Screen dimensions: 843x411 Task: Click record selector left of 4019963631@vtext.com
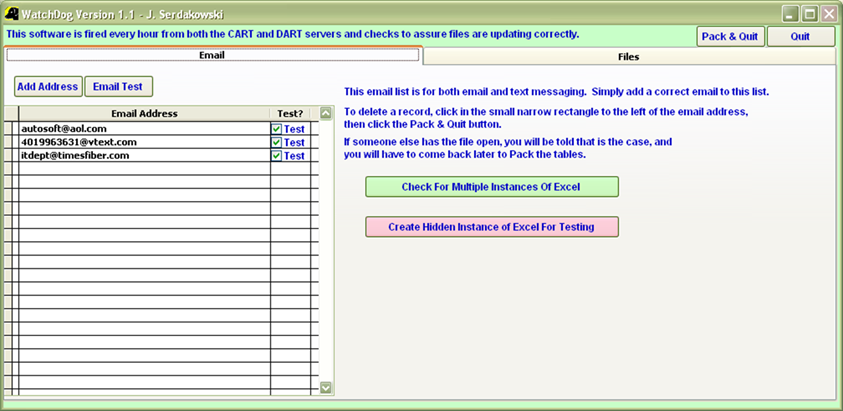coord(8,142)
